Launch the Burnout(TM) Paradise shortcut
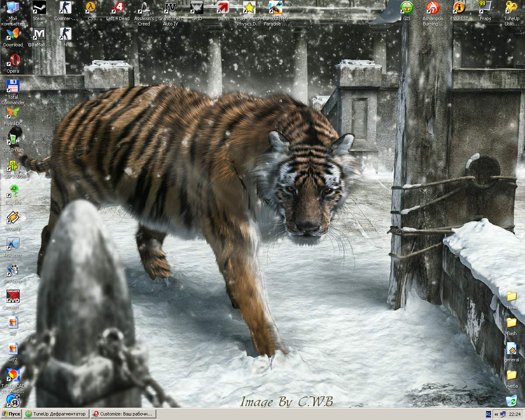 click(x=275, y=14)
